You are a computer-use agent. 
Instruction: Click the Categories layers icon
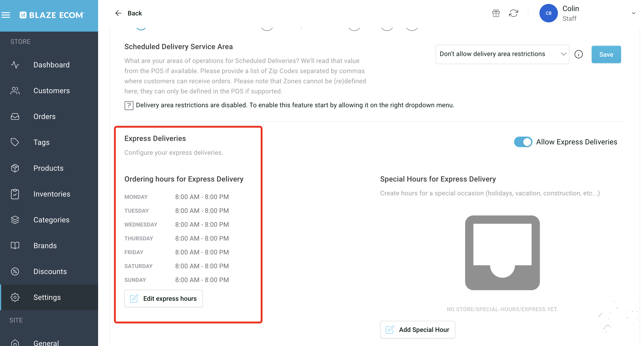15,220
